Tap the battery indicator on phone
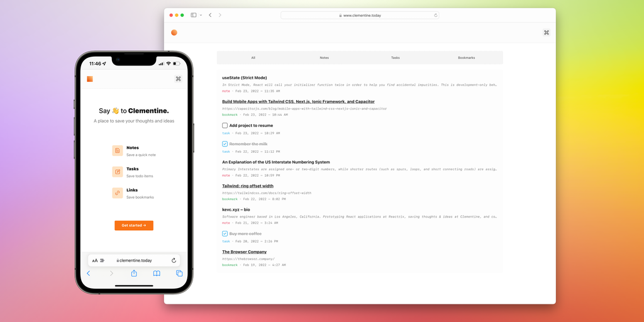Viewport: 644px width, 322px height. [177, 64]
